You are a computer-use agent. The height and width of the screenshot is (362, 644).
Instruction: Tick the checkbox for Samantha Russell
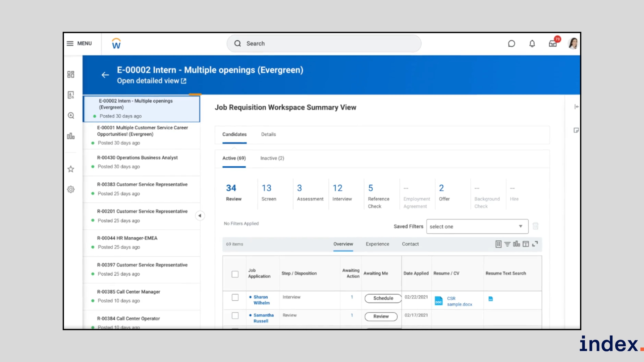tap(235, 316)
